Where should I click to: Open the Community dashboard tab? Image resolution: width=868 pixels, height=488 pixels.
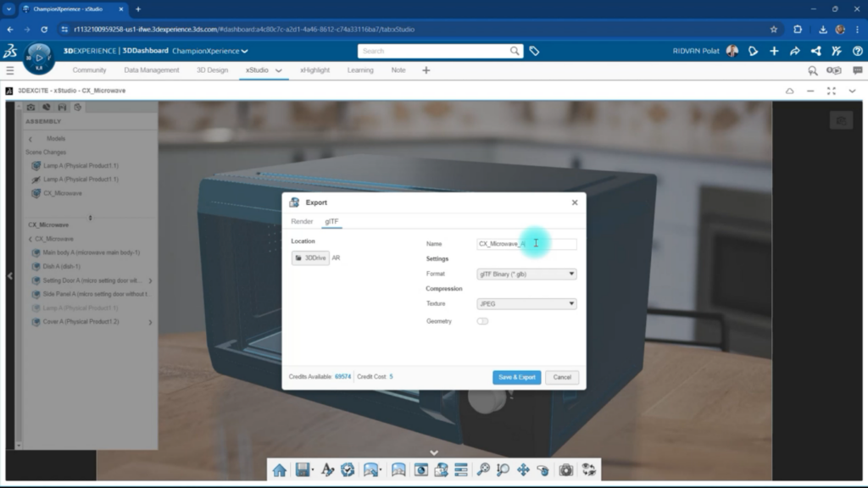click(x=89, y=70)
